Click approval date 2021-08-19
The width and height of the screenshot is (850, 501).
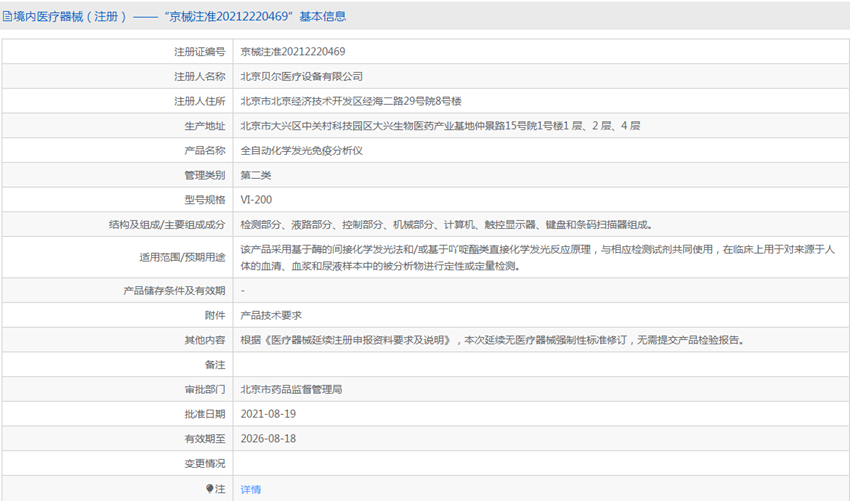(x=268, y=414)
